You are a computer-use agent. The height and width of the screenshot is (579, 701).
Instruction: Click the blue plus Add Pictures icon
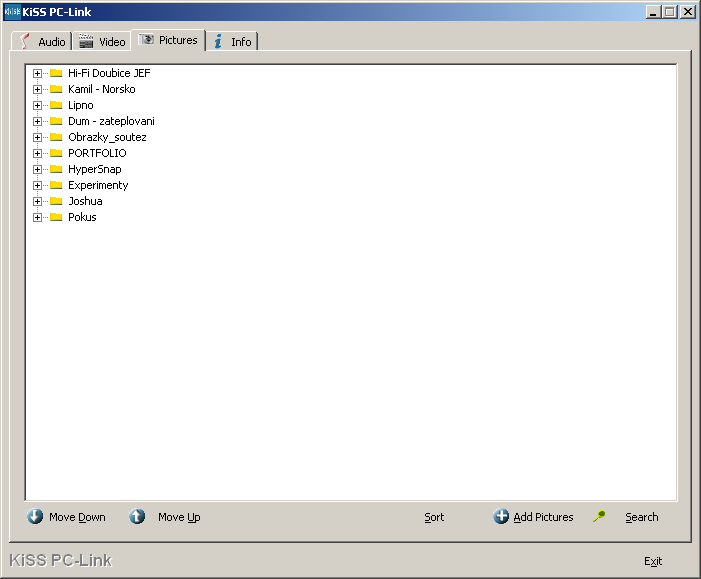[x=501, y=516]
